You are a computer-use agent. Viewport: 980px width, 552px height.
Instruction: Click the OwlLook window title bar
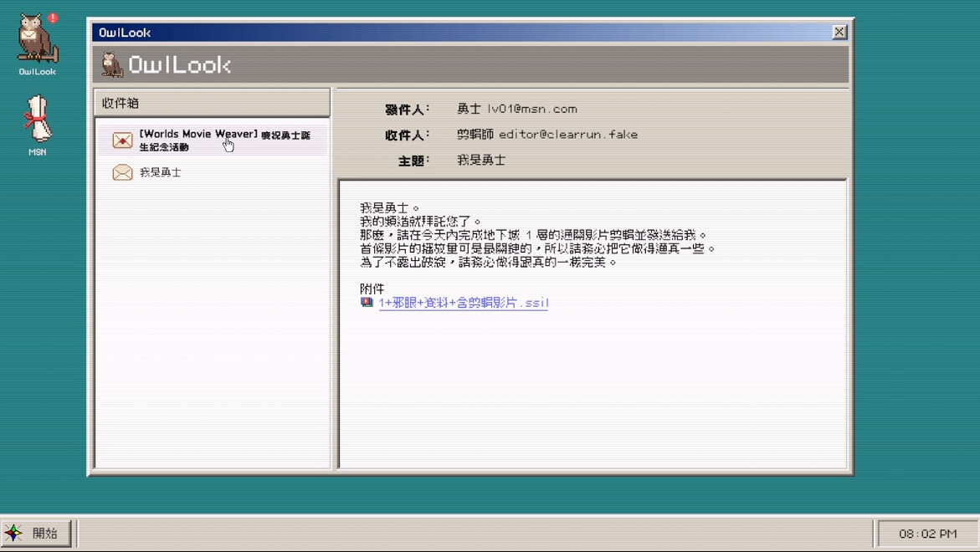[460, 32]
